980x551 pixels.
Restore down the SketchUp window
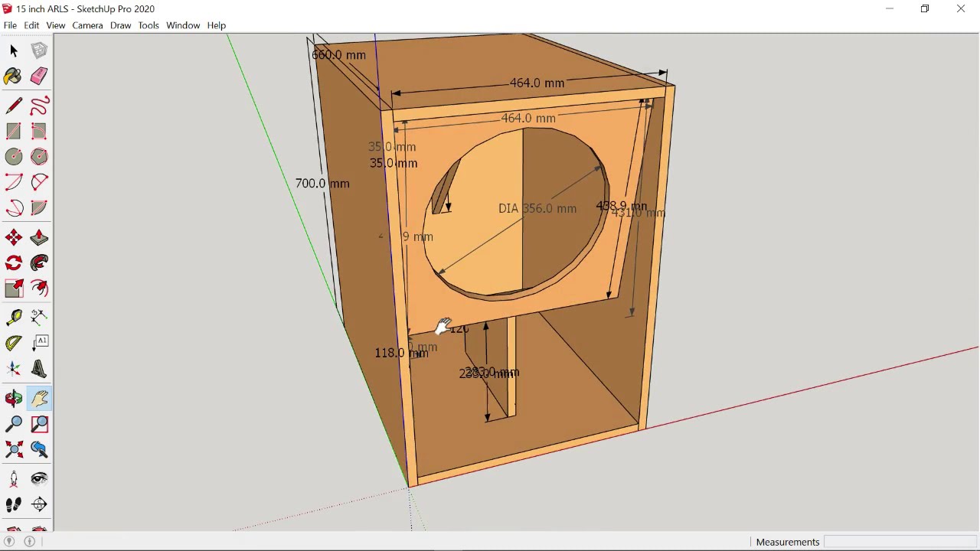925,9
